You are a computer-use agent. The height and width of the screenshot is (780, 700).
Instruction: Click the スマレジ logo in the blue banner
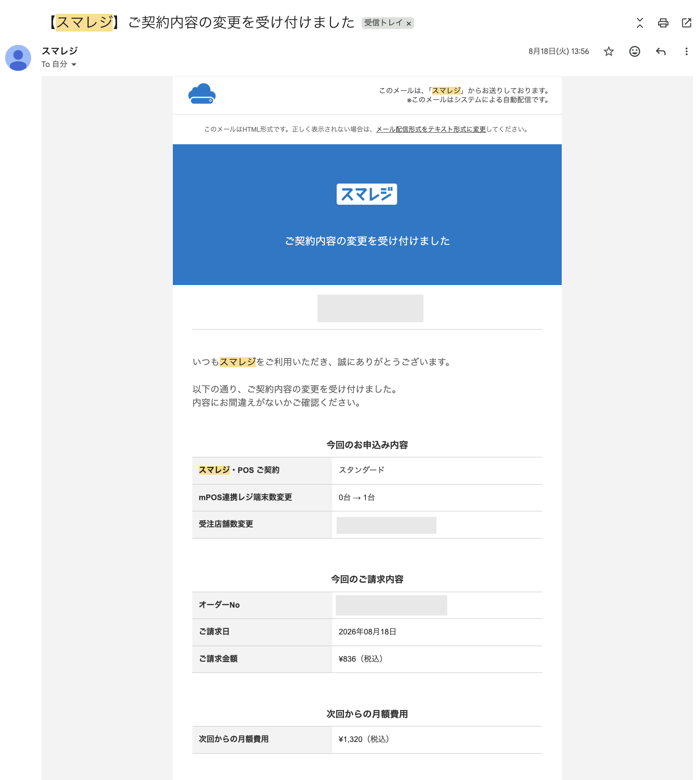[x=367, y=194]
